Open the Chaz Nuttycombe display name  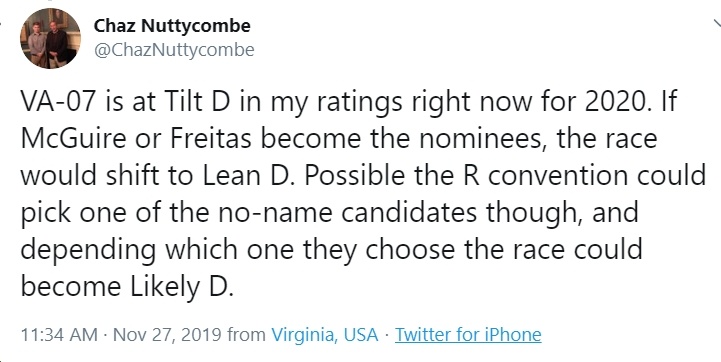coord(172,26)
